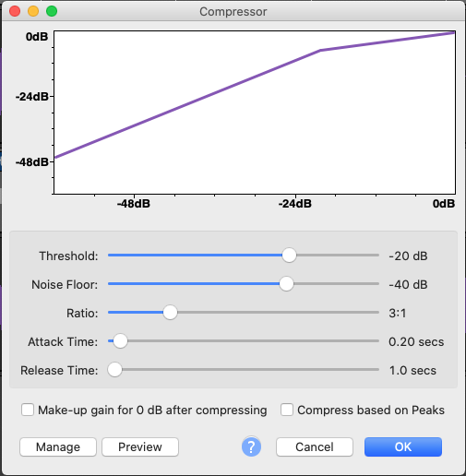Click the Threshold slider handle
Screen dimensions: 466x476
[289, 256]
